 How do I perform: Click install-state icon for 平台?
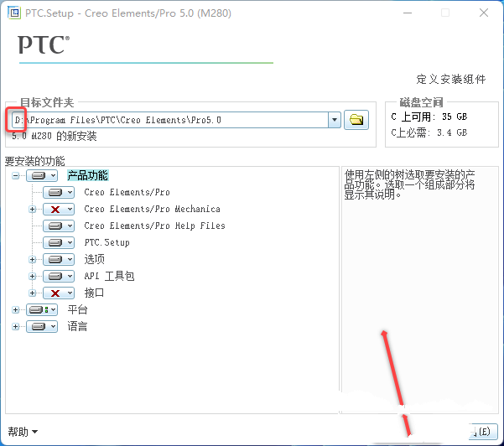pyautogui.click(x=39, y=309)
